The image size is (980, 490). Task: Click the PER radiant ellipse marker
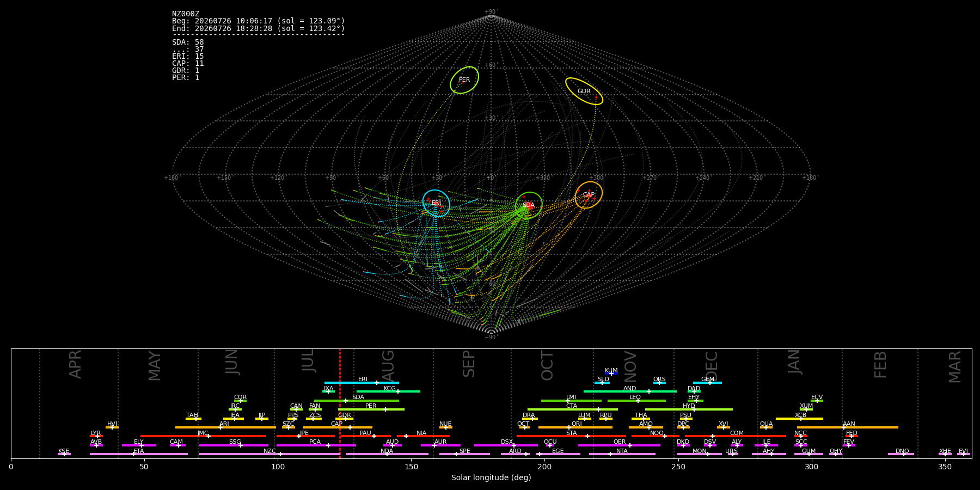[464, 80]
